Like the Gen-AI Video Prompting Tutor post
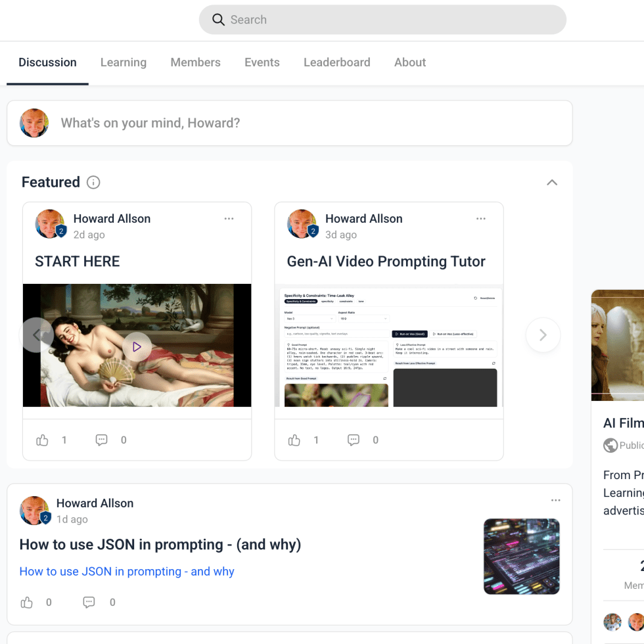The image size is (644, 644). tap(294, 440)
